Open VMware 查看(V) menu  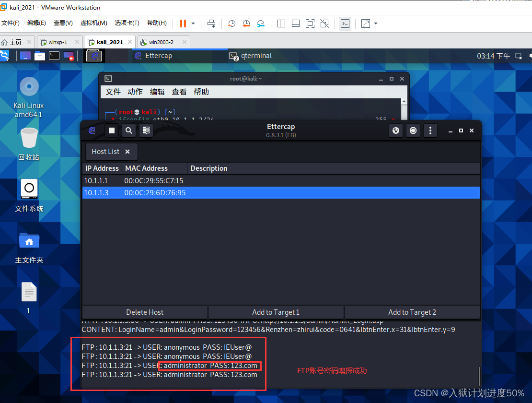pos(63,23)
